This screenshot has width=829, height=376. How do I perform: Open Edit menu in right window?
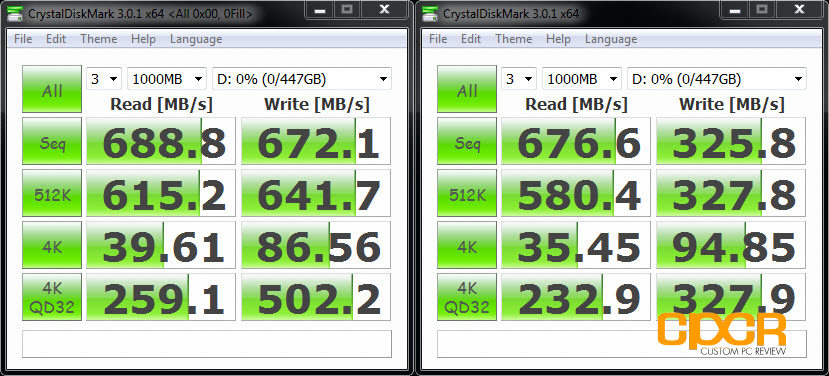tap(471, 39)
